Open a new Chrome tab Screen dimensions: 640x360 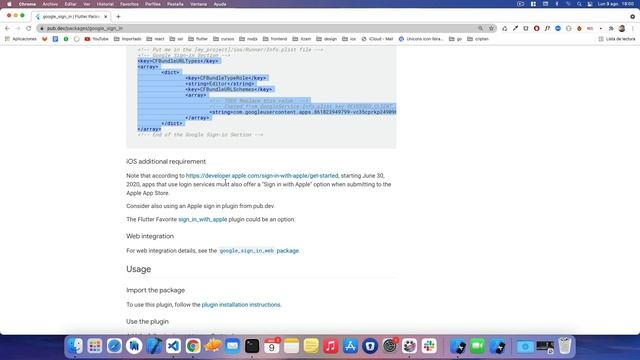pyautogui.click(x=118, y=17)
